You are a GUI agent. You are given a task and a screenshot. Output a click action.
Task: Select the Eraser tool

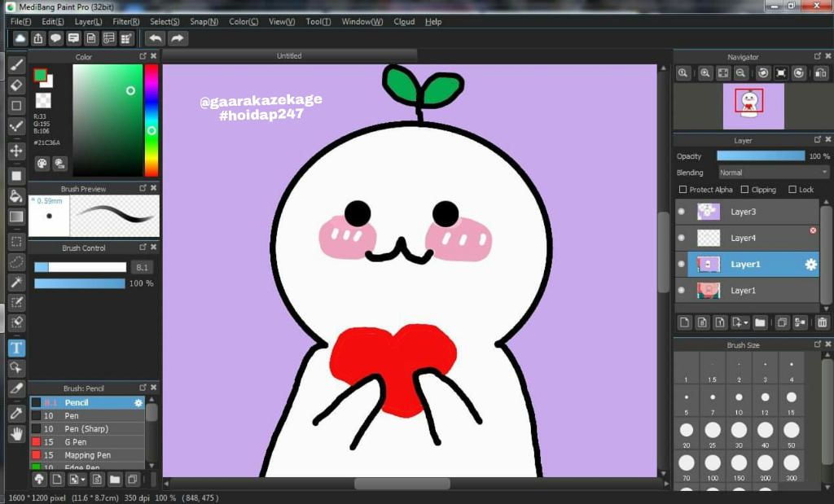coord(16,85)
